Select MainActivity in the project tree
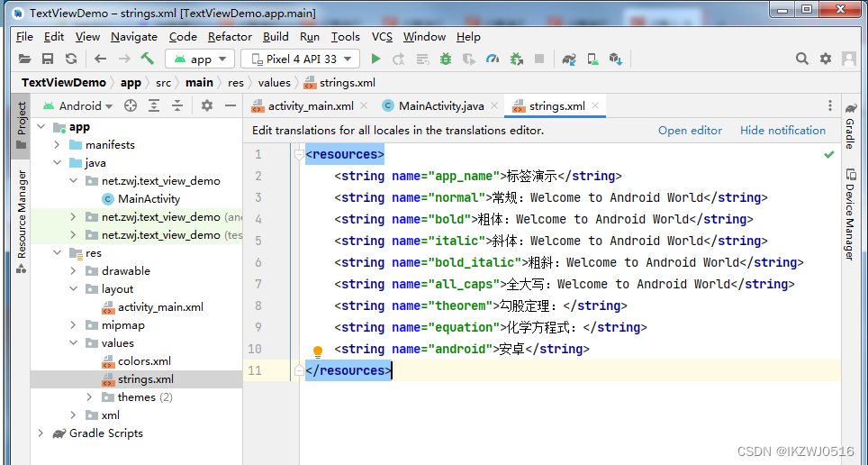Viewport: 868px width, 465px height. pos(149,199)
